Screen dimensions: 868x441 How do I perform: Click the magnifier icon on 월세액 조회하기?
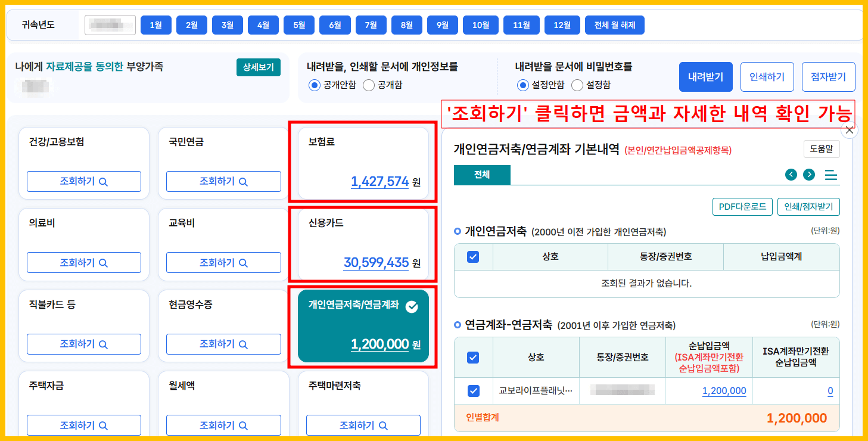(244, 425)
